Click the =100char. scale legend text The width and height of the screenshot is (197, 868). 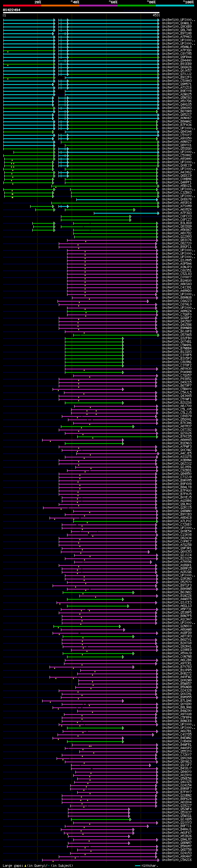pos(149,865)
